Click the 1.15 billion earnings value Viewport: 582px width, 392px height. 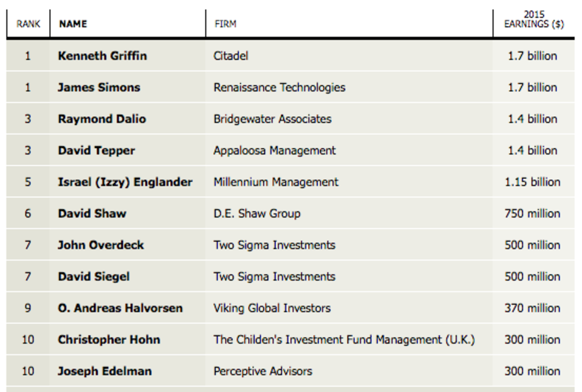pos(533,182)
